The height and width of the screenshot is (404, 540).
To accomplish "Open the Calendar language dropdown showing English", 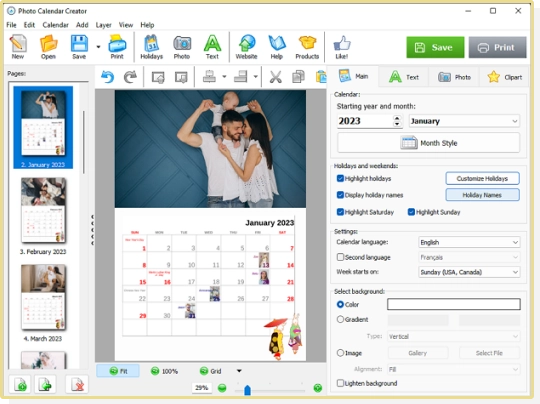I will point(469,242).
